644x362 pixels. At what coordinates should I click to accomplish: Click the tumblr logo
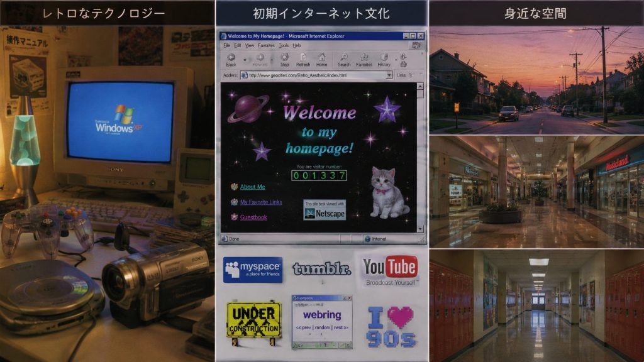click(x=321, y=269)
